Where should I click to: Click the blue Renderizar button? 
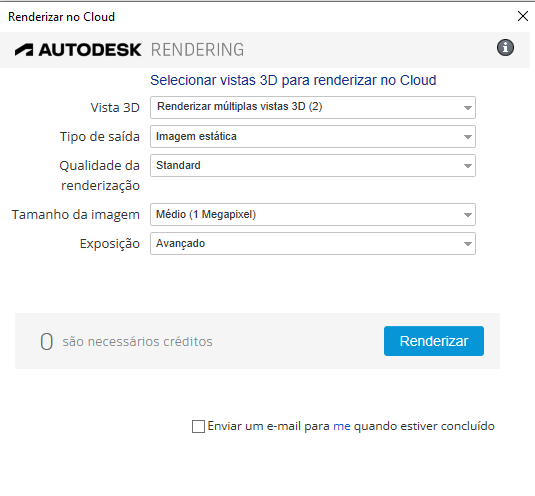434,341
